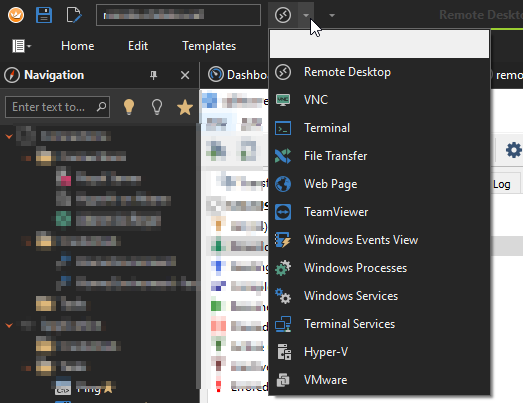The height and width of the screenshot is (403, 523).
Task: Select Windows Services from the menu
Action: coord(379,296)
